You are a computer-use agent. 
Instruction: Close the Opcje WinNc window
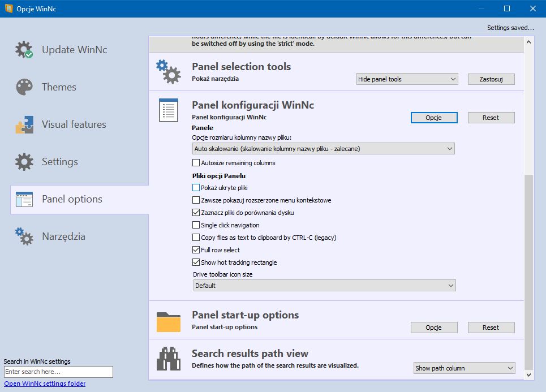click(x=533, y=8)
